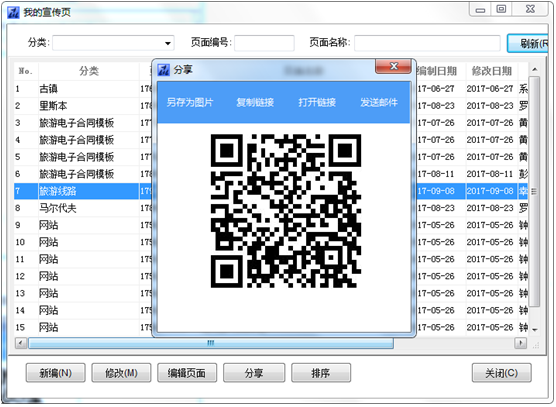The width and height of the screenshot is (556, 407).
Task: Click the 新编(N) button
Action: 56,373
